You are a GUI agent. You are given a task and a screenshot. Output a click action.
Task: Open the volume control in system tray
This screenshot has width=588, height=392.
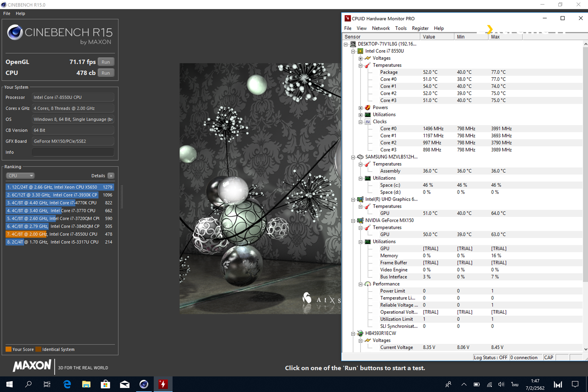click(501, 384)
